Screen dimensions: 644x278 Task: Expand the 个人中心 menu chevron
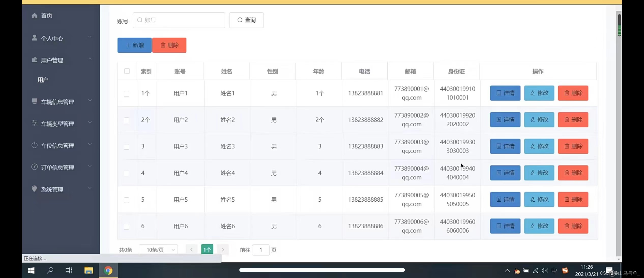(x=90, y=37)
